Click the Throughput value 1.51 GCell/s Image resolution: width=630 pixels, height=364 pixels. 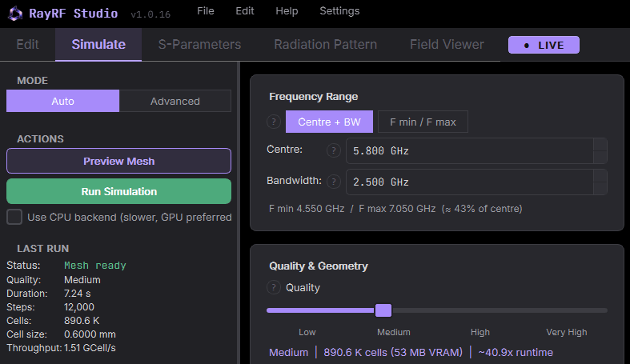click(x=90, y=348)
